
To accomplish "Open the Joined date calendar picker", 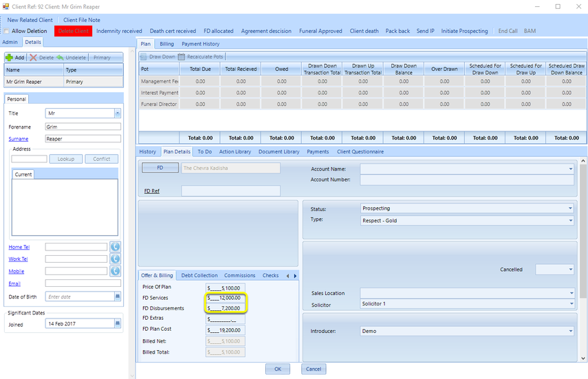I will 118,323.
